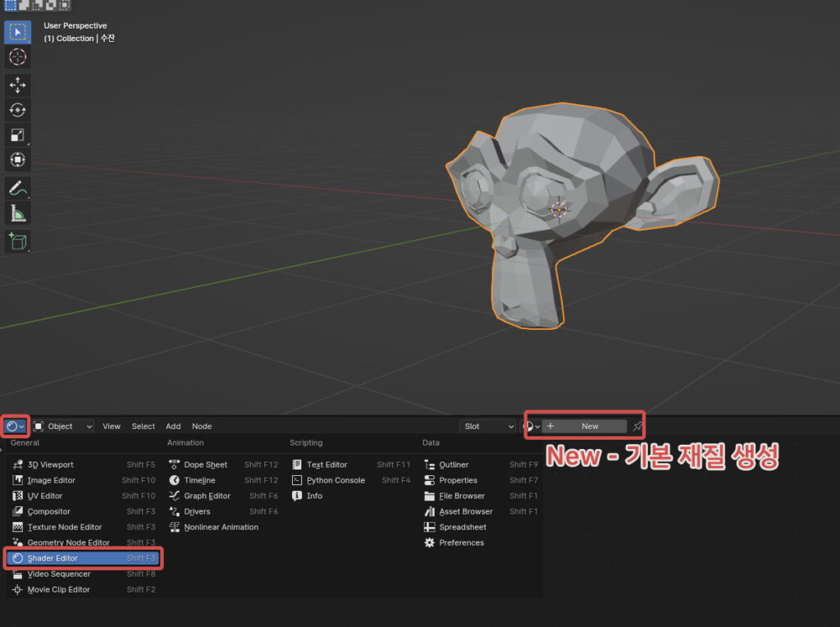The image size is (840, 627).
Task: Open the Node menu
Action: click(202, 427)
